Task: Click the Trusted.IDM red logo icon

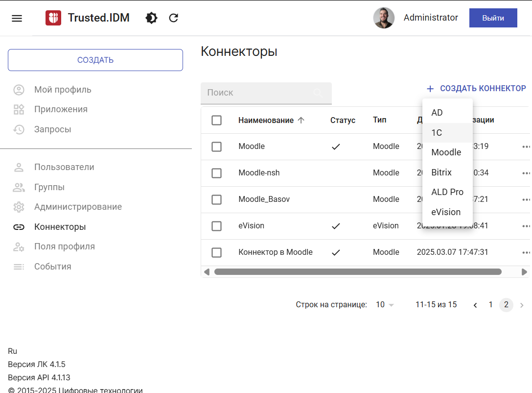Action: (53, 18)
